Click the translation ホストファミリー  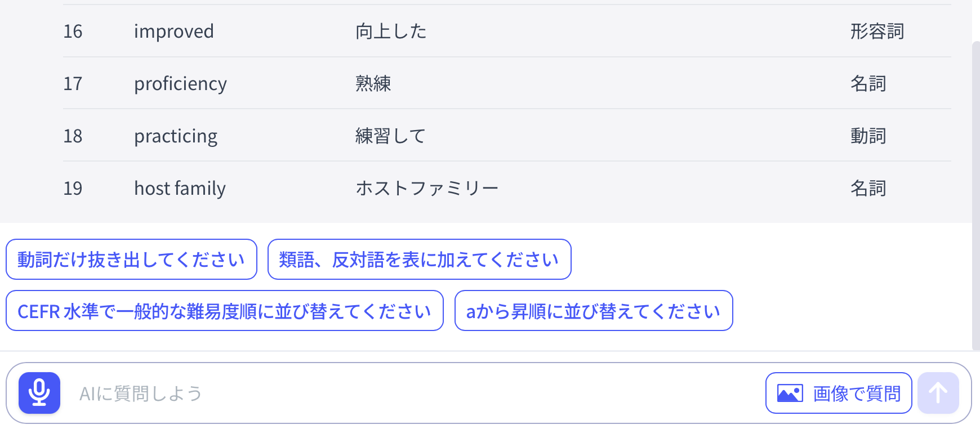tap(426, 188)
